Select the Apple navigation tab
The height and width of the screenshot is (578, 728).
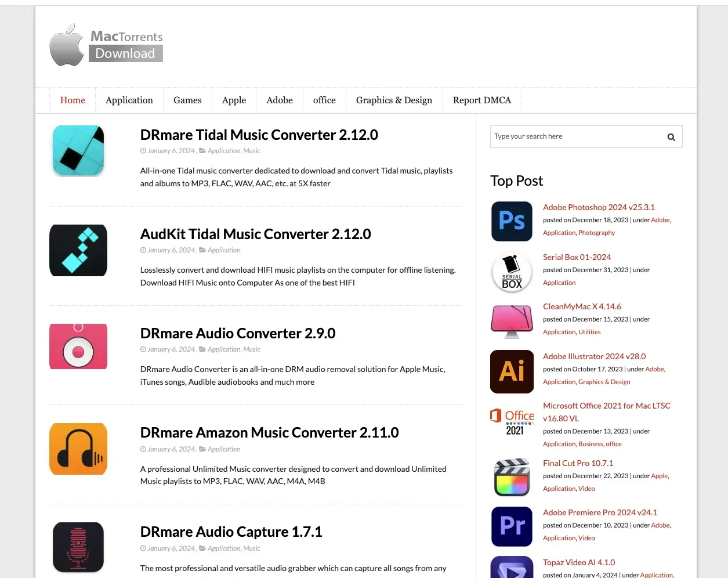coord(234,100)
